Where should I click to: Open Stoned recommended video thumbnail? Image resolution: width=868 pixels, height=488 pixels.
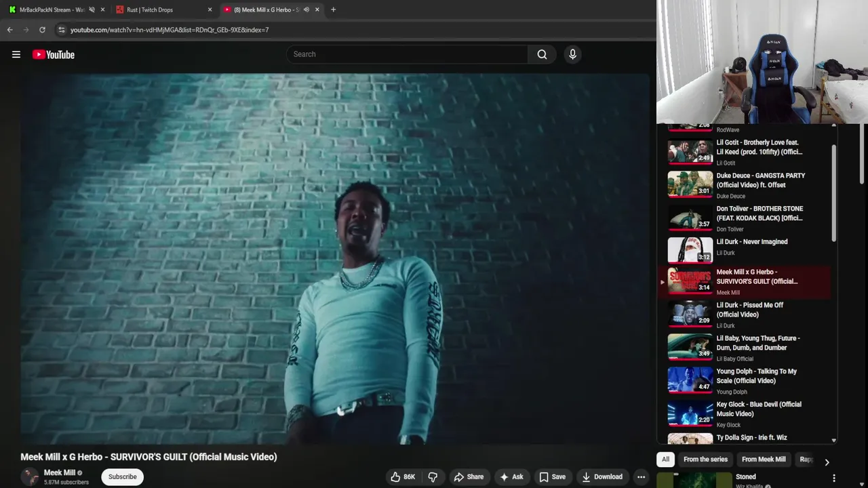[696, 480]
